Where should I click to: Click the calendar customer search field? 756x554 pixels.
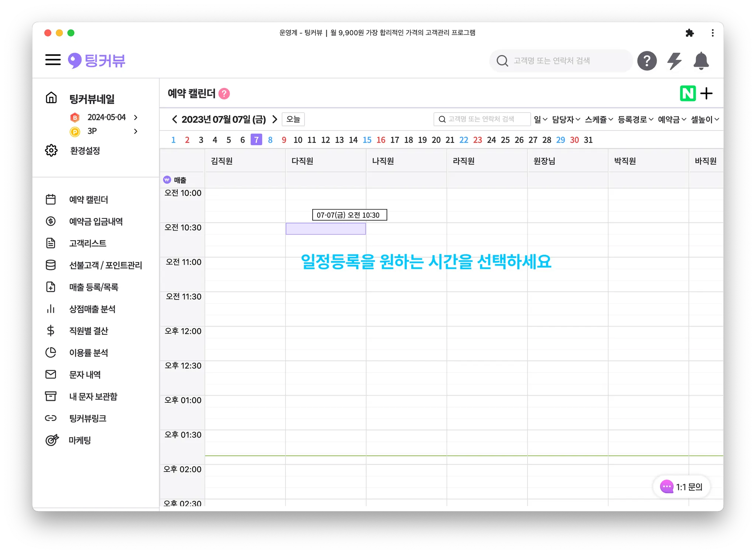click(x=482, y=119)
